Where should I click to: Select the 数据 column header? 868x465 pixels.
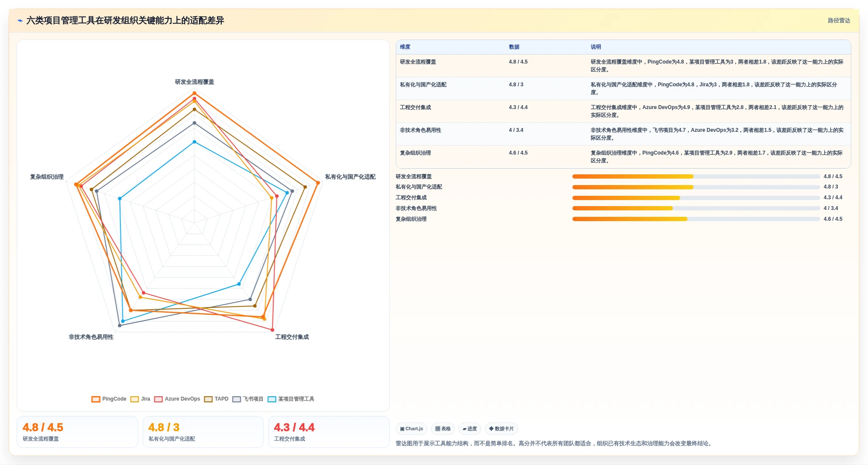tap(514, 47)
